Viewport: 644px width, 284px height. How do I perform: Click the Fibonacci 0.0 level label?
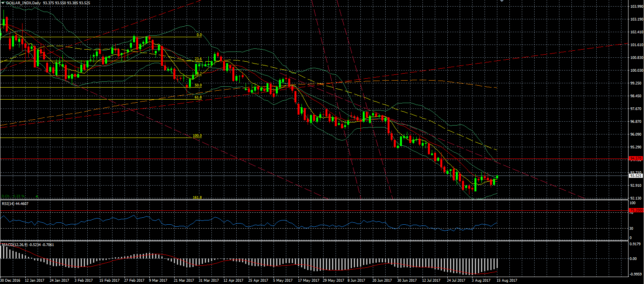pos(199,35)
